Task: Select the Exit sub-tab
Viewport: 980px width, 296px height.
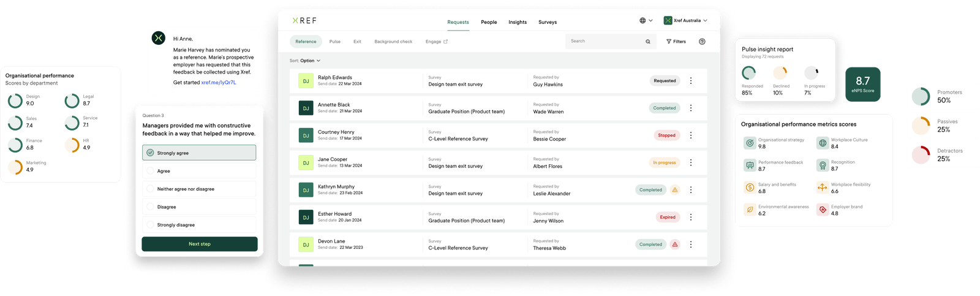Action: coord(357,42)
